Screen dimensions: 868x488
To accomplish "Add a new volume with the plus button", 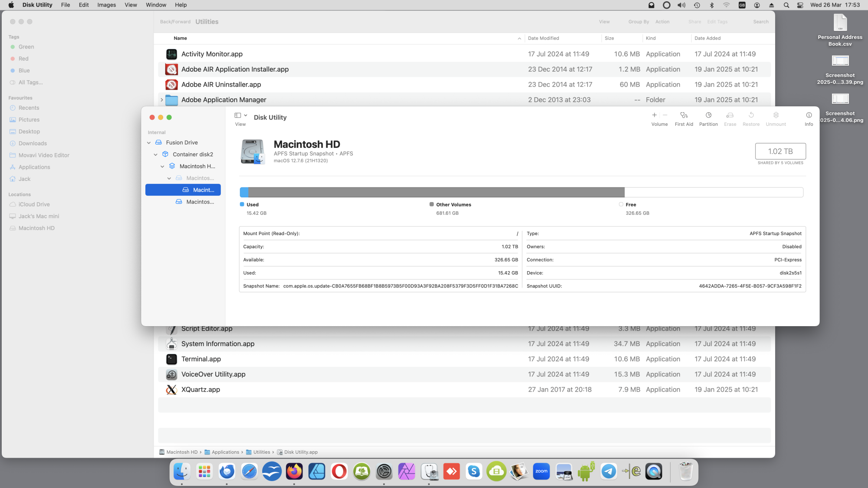I will coord(654,115).
